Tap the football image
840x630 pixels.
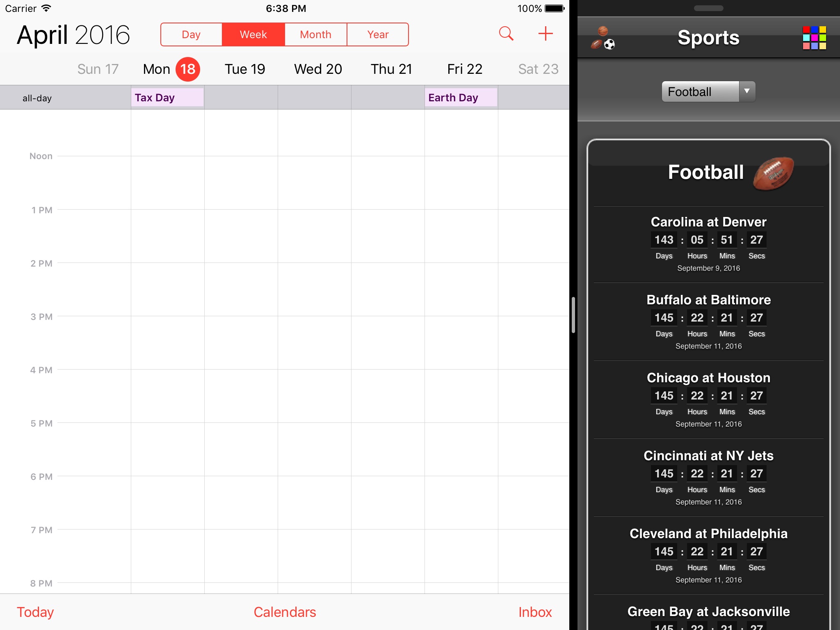tap(773, 173)
